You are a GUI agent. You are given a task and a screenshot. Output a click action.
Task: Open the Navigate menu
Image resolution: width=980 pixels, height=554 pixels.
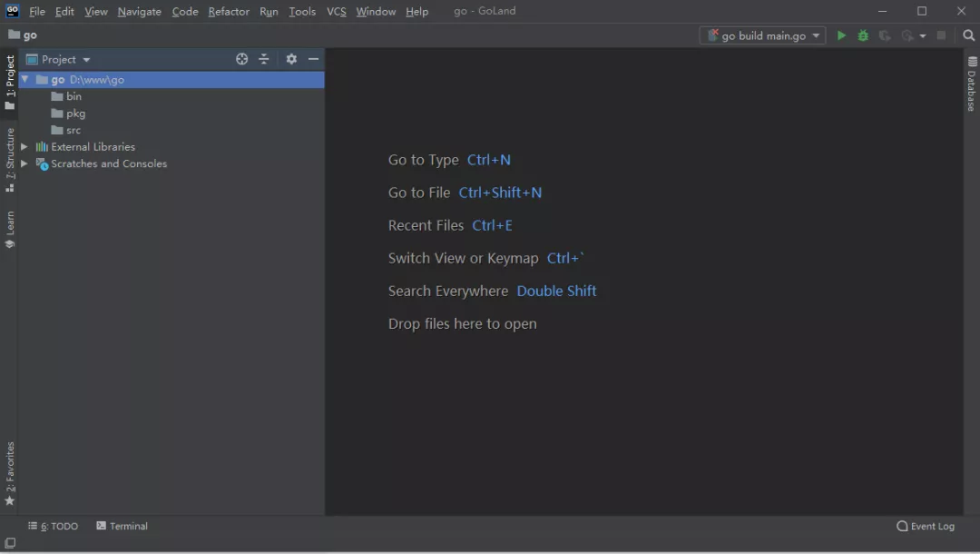click(x=139, y=11)
